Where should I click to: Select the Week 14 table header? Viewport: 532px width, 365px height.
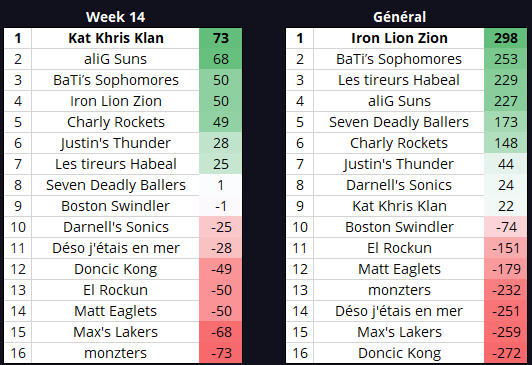(x=115, y=17)
